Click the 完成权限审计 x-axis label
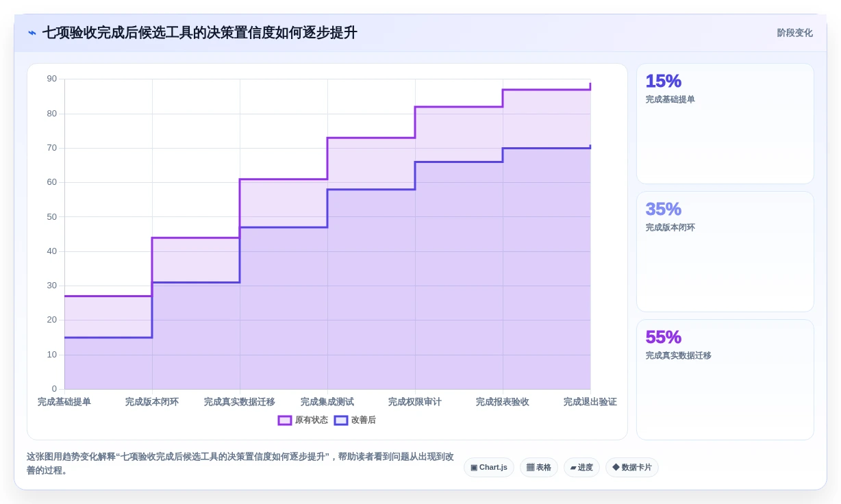 (415, 402)
